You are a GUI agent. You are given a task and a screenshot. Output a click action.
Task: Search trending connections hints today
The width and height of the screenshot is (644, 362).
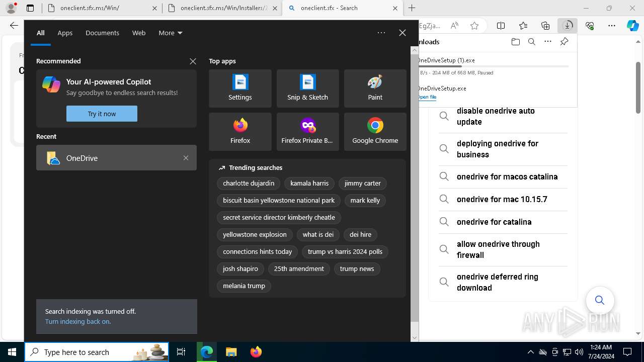click(258, 251)
